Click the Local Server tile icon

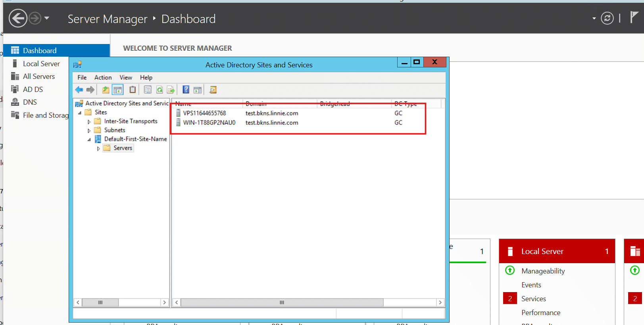(510, 251)
